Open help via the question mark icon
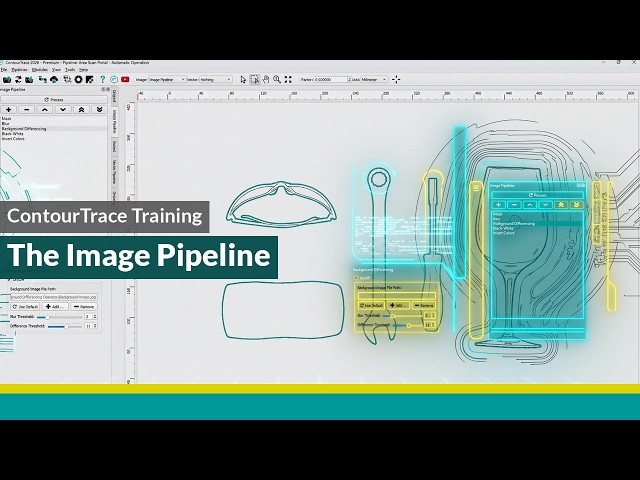The width and height of the screenshot is (640, 480). point(102,80)
